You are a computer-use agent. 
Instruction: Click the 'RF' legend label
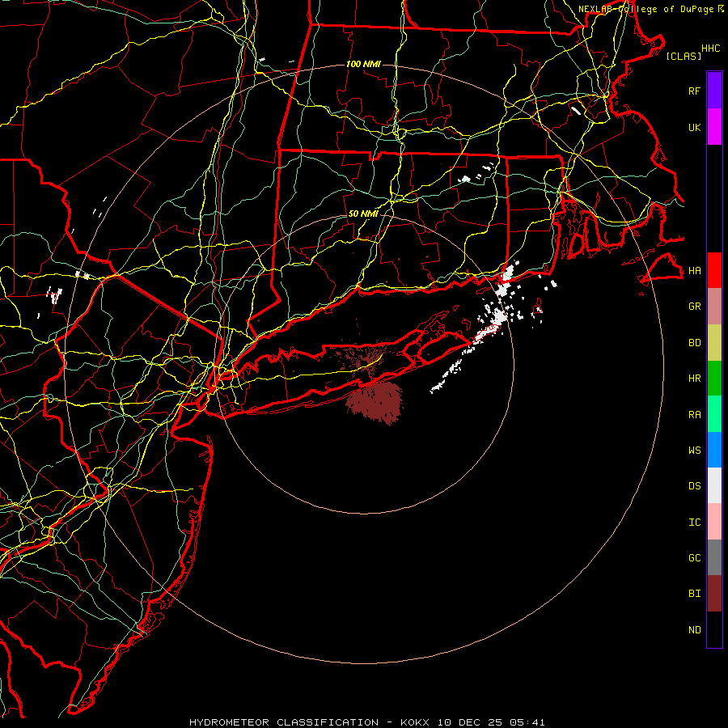pyautogui.click(x=694, y=91)
